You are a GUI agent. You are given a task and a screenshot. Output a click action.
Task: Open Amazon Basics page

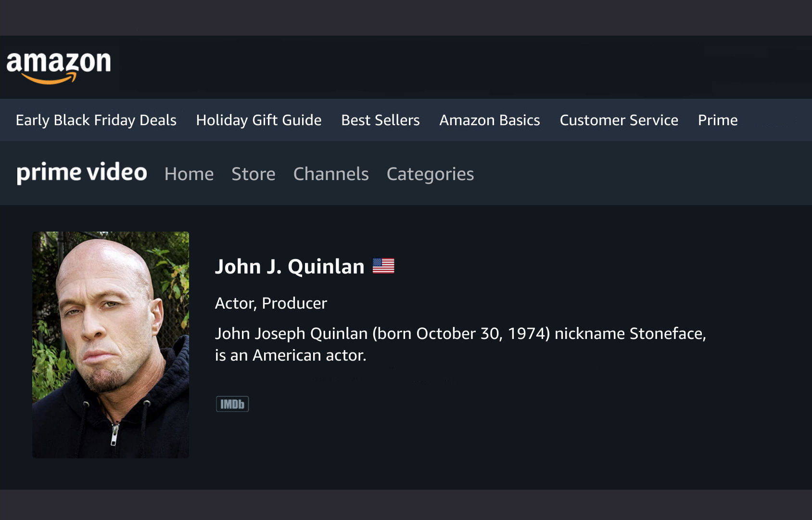pos(490,120)
